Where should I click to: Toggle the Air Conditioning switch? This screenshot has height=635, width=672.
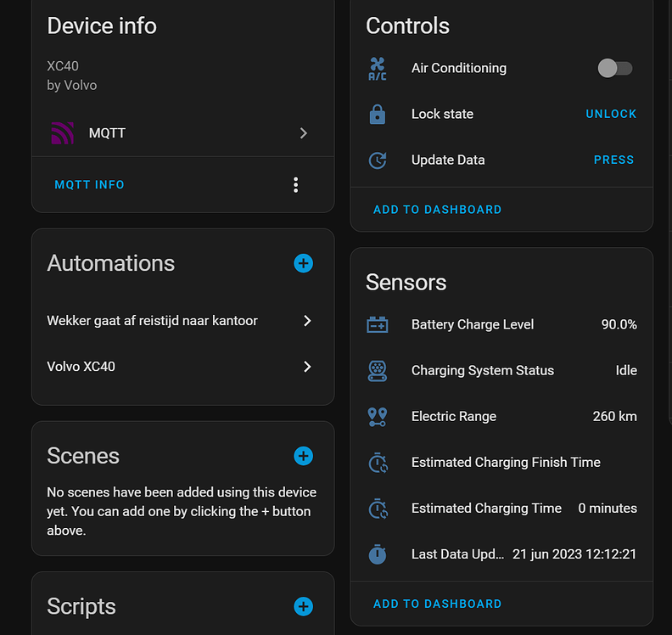[x=615, y=68]
